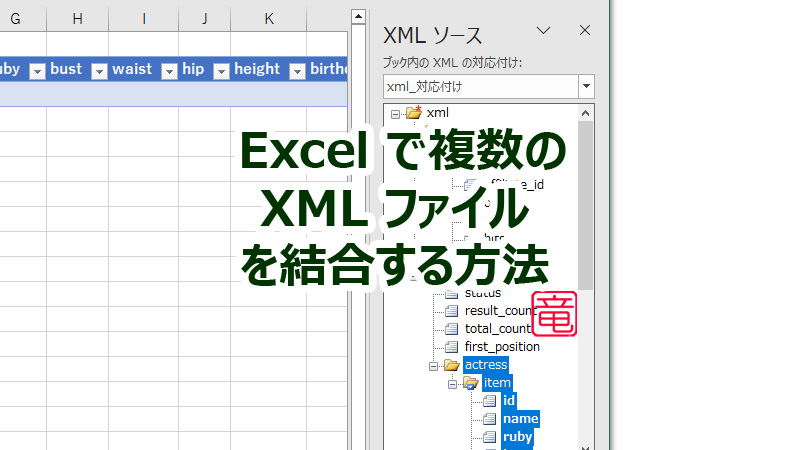Select total_count in the XML tree
This screenshot has width=800, height=450.
tap(498, 329)
